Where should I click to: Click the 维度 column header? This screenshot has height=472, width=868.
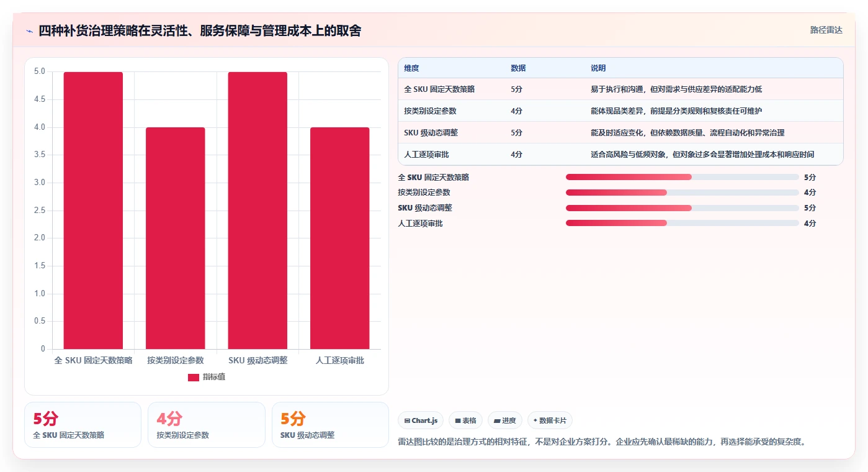[411, 68]
